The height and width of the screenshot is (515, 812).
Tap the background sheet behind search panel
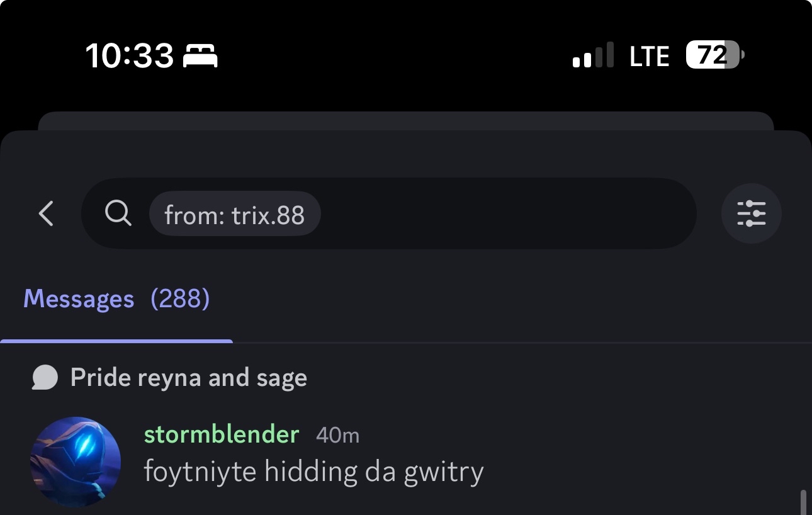[x=405, y=120]
